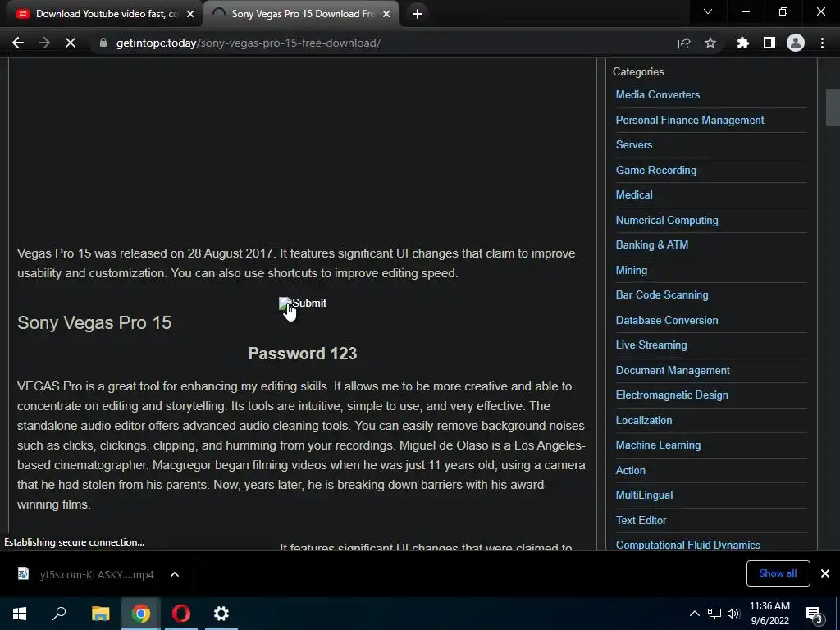
Task: Open taskbar search magnifier
Action: pos(59,614)
